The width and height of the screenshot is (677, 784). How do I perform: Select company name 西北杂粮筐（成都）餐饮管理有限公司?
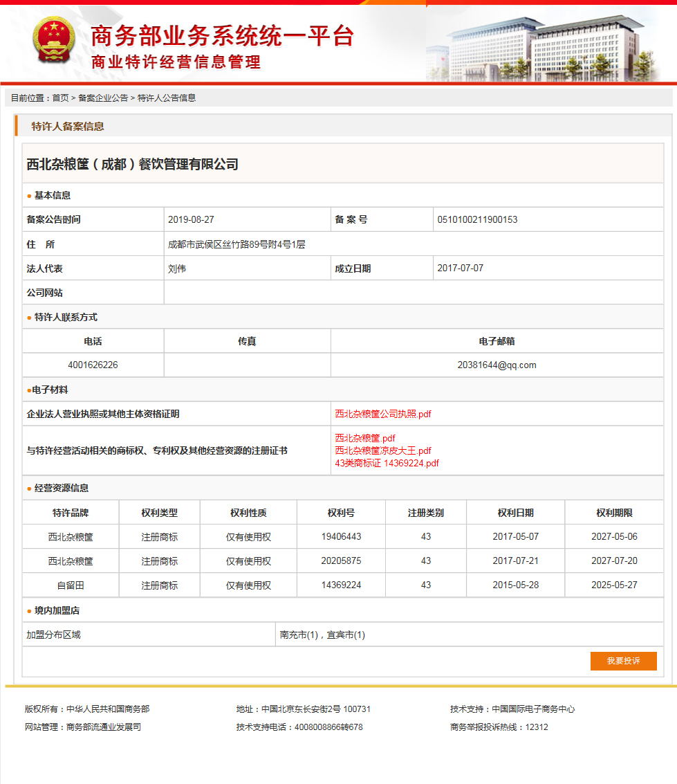[132, 164]
